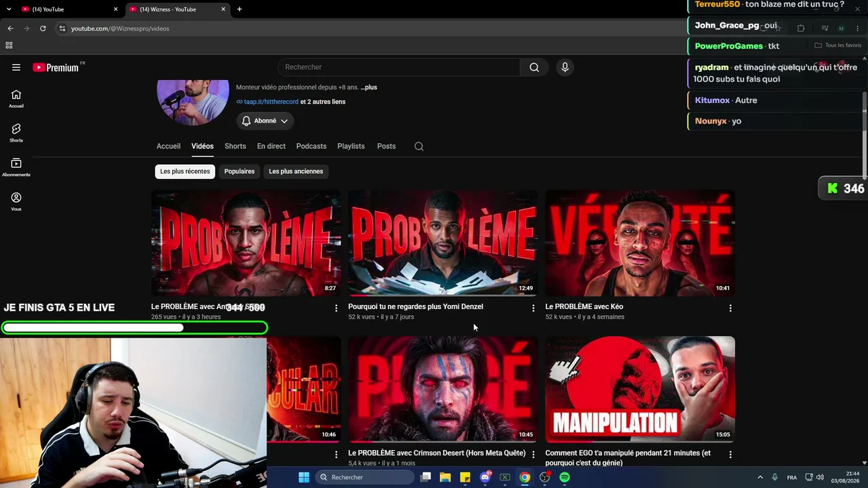Open Comment EGO t'a manipulé video title

(628, 458)
